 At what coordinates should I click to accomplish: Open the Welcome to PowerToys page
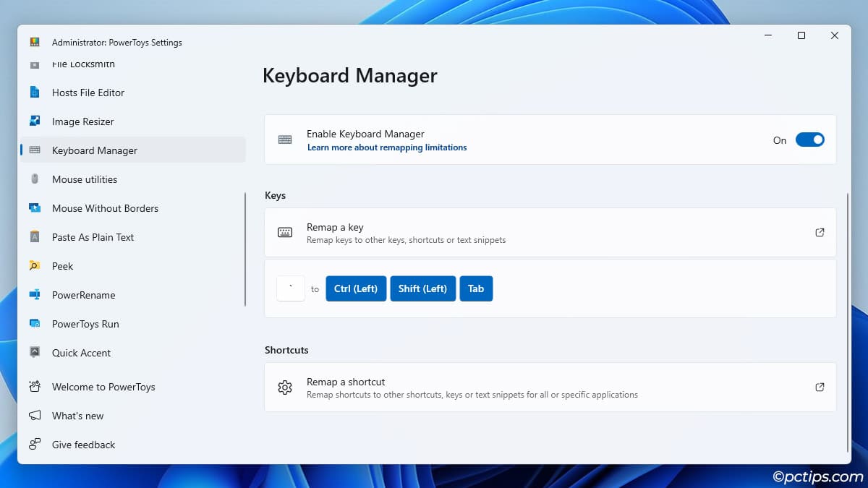[x=103, y=387]
